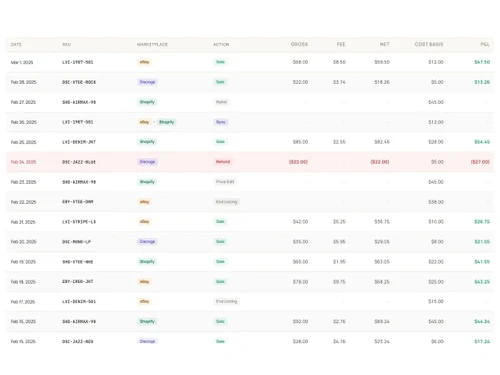Image resolution: width=500 pixels, height=375 pixels.
Task: Click the SKU in the Feb 21 row
Action: click(79, 222)
